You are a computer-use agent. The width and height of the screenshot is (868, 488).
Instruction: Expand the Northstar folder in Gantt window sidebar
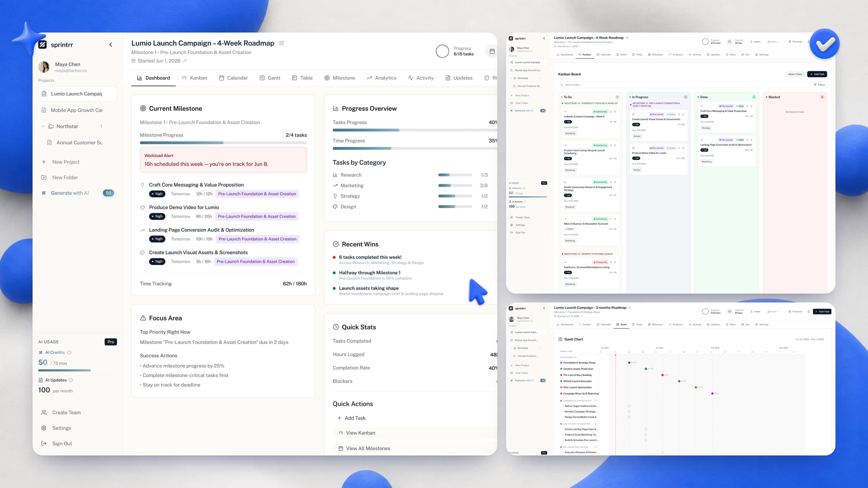click(x=511, y=348)
